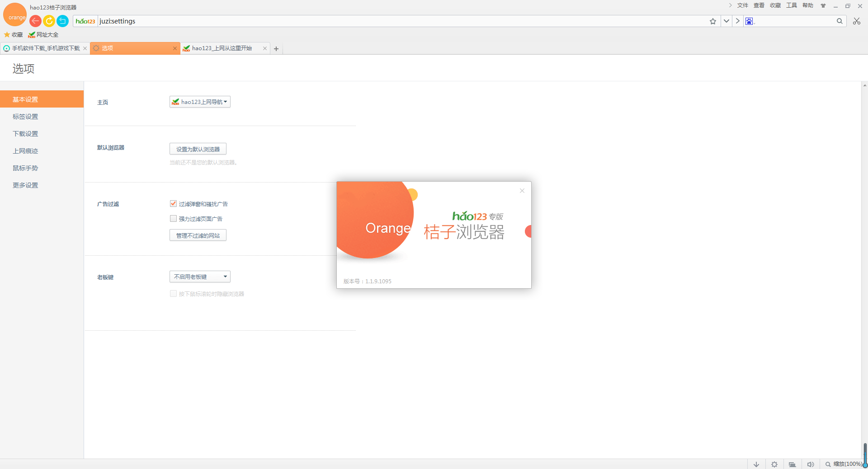This screenshot has width=868, height=469.
Task: Open the 收藏 star bookmarks button
Action: [x=14, y=35]
